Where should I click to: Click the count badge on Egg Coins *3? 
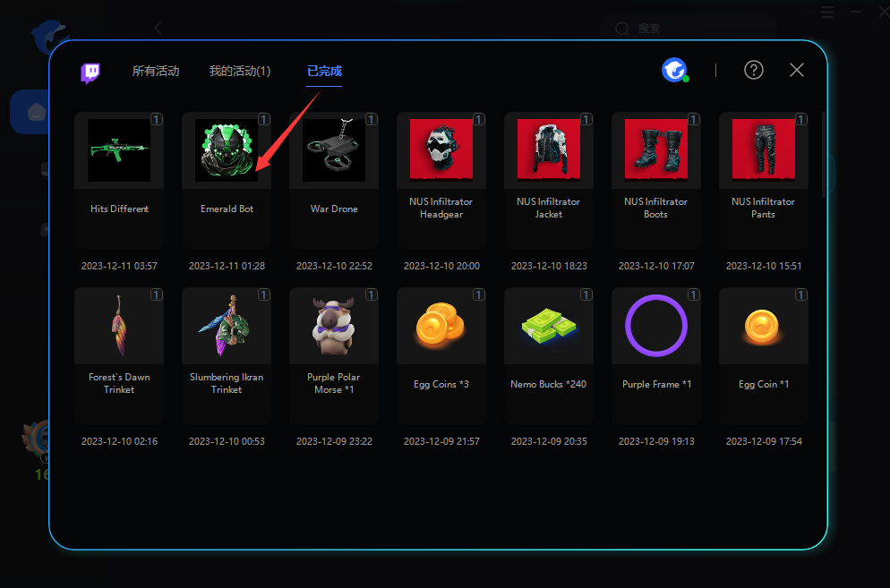(479, 294)
